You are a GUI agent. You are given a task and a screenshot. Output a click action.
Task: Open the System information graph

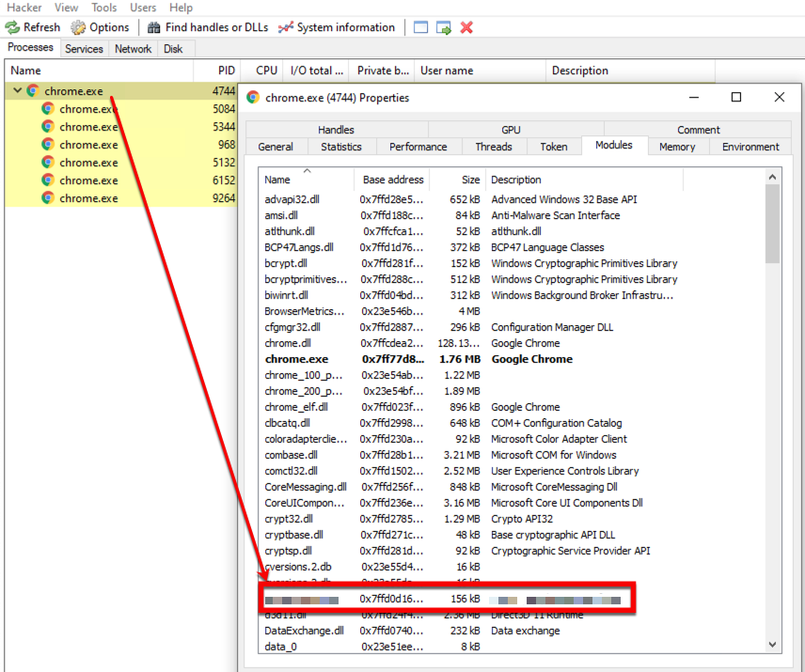tap(287, 27)
